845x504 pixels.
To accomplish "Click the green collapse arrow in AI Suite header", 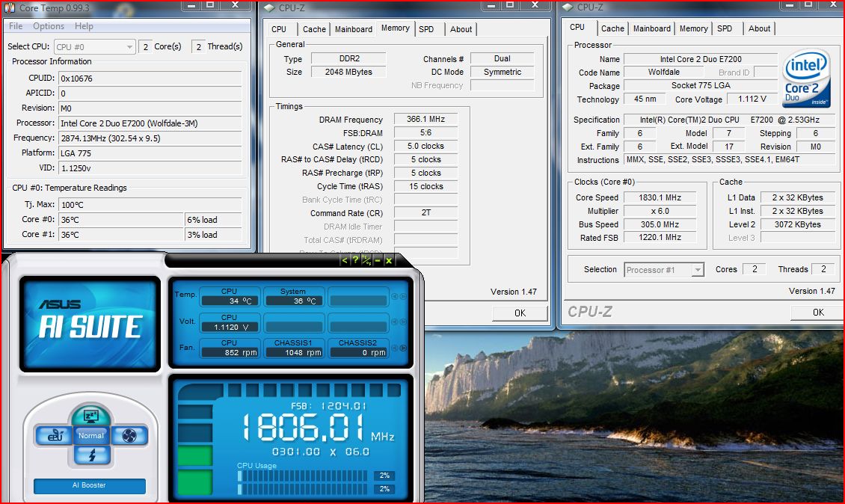I will (x=345, y=259).
